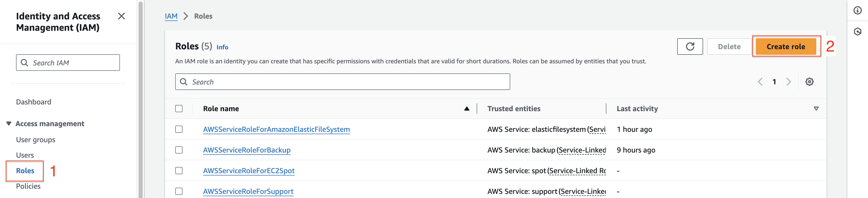The image size is (868, 198).
Task: Open Policies in the sidebar
Action: (28, 186)
